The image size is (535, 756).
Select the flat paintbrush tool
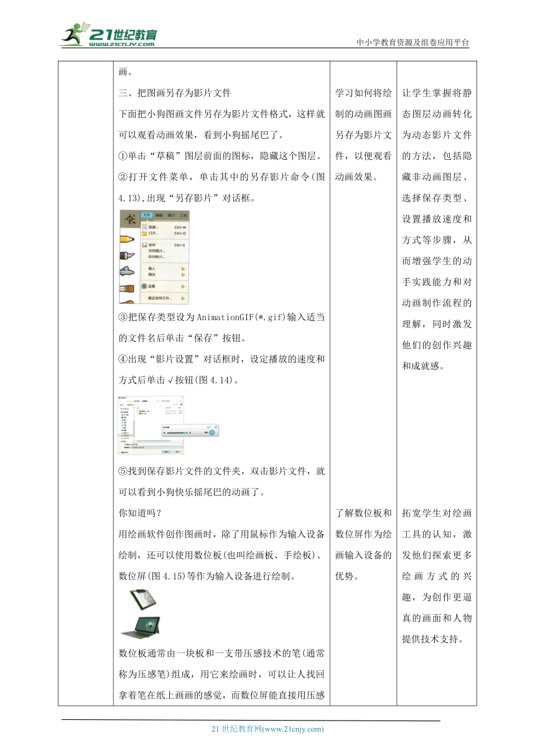coord(128,288)
